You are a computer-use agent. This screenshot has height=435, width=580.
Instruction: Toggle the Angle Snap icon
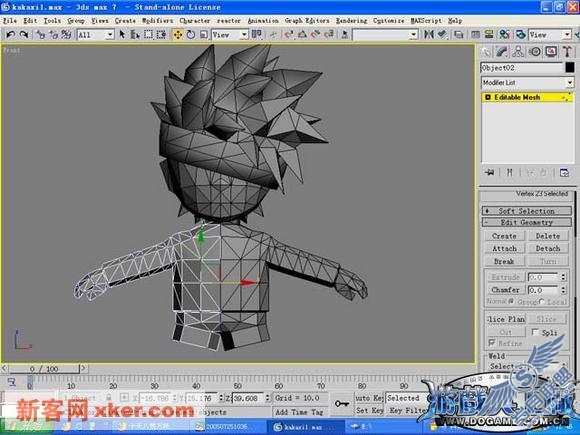point(302,35)
